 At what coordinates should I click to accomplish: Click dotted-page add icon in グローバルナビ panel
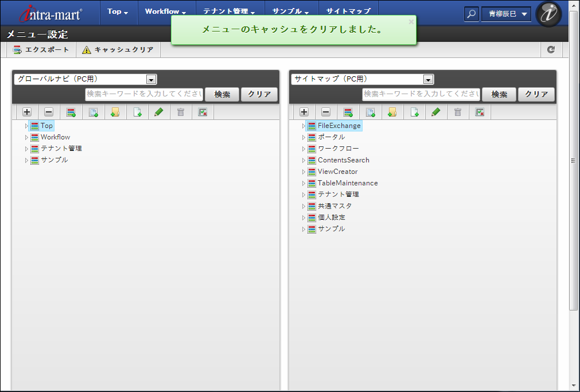[x=93, y=112]
